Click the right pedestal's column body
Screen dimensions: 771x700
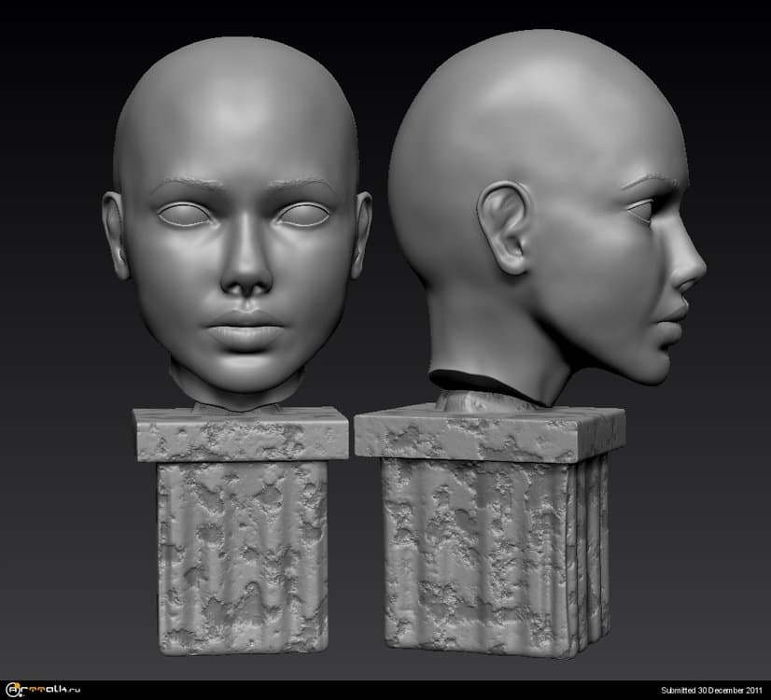(x=476, y=555)
